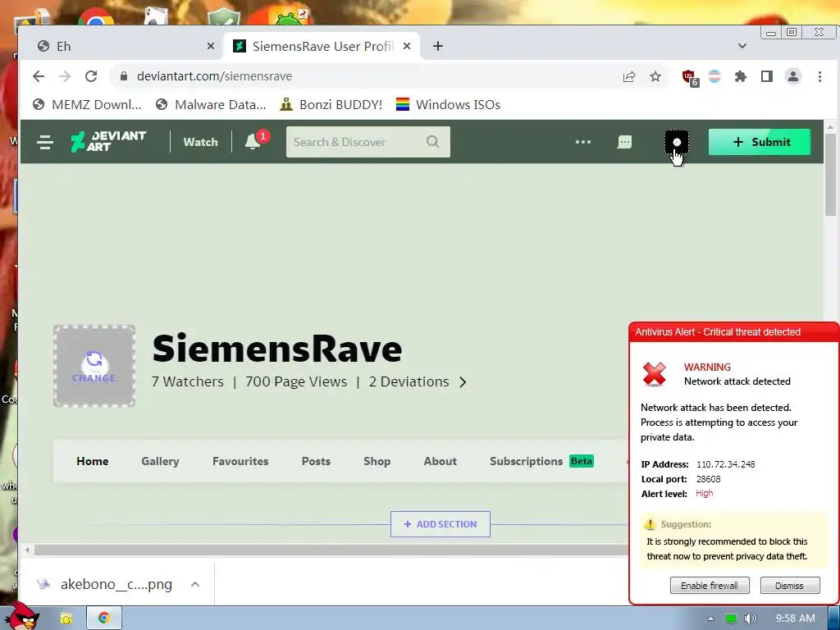Dismiss the antivirus alert popup
This screenshot has height=630, width=840.
(790, 586)
